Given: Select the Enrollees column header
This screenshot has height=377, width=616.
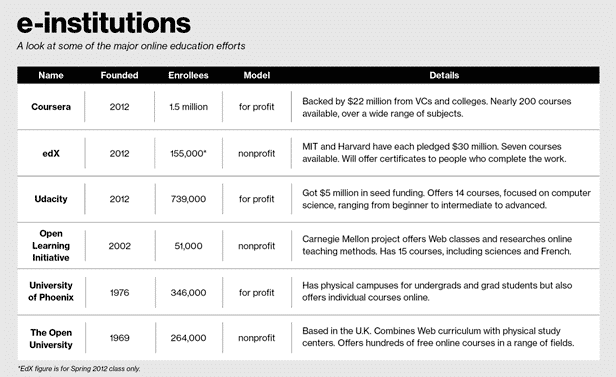Looking at the screenshot, I should (x=188, y=75).
